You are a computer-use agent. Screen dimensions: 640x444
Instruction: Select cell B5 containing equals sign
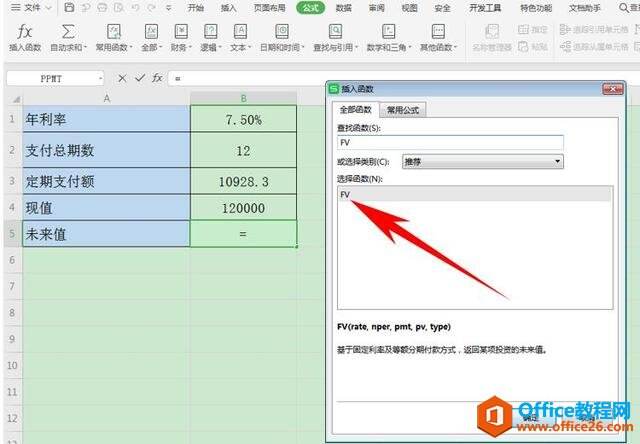[243, 233]
